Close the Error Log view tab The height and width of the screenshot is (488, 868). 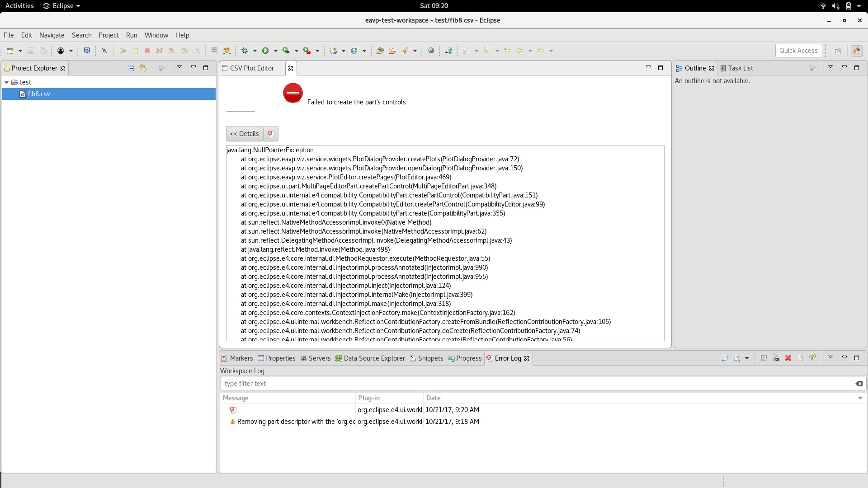527,358
